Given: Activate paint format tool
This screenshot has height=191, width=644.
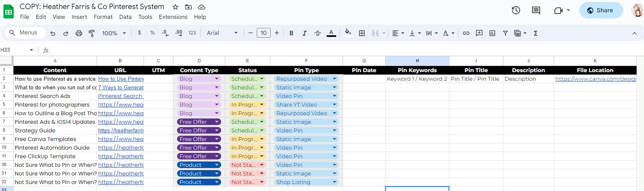Looking at the screenshot, I should pyautogui.click(x=92, y=33).
